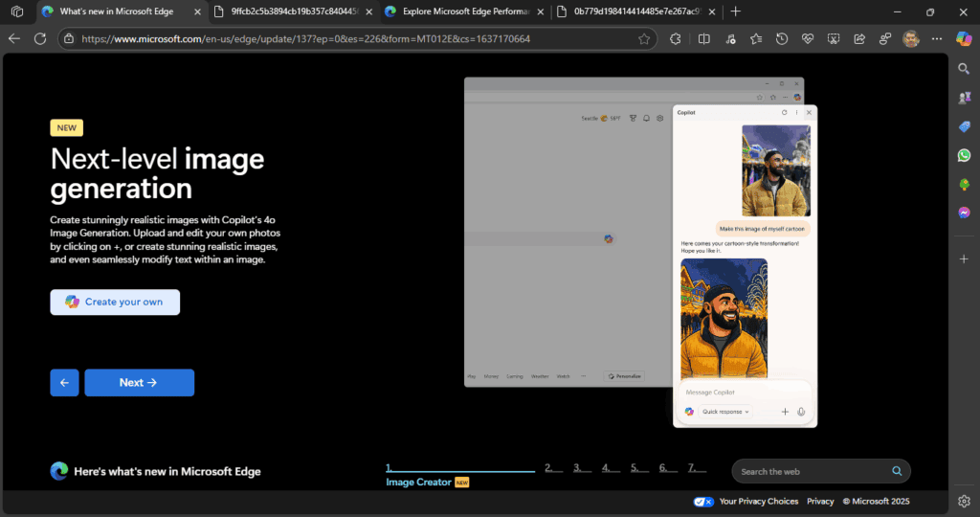This screenshot has height=517, width=980.
Task: Close the What's new in Microsoft Edge tab
Action: (x=197, y=11)
